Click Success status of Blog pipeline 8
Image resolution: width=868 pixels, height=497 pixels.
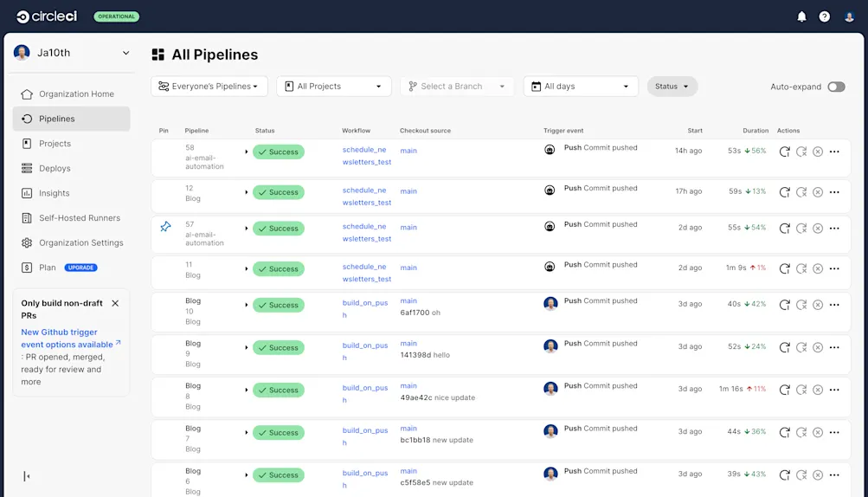point(279,390)
